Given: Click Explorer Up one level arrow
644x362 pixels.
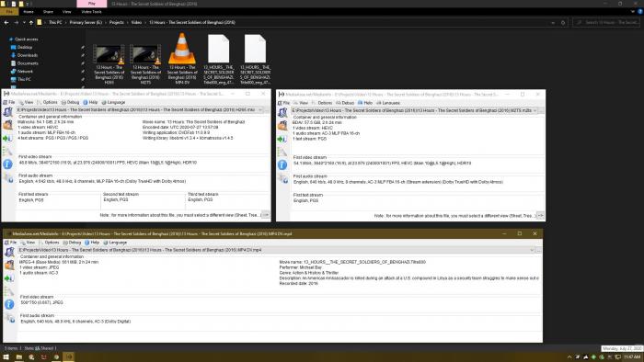Looking at the screenshot, I should (x=30, y=23).
